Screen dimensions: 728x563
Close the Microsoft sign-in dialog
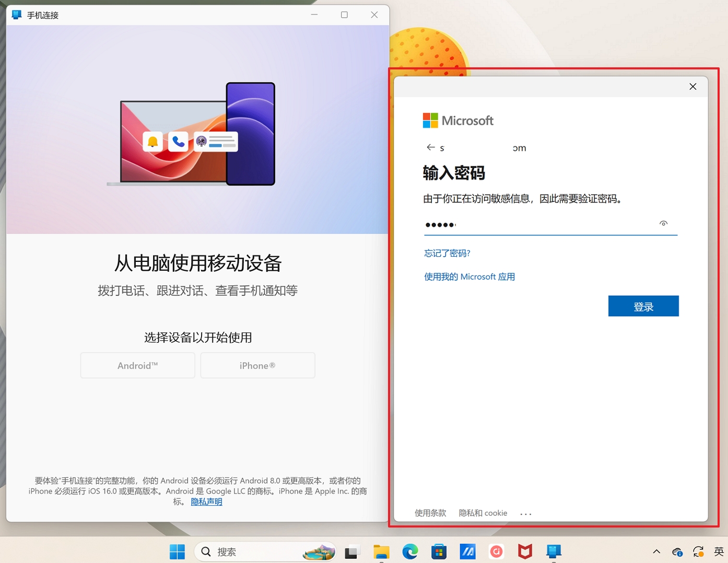point(692,87)
